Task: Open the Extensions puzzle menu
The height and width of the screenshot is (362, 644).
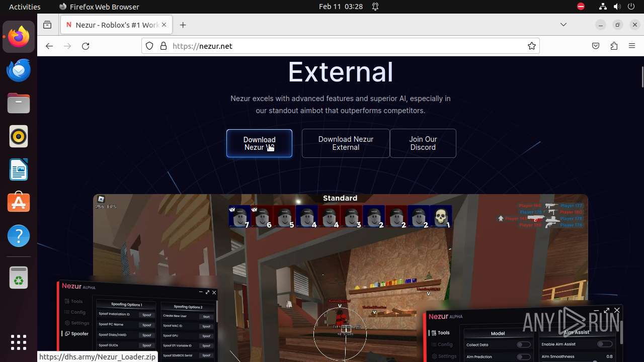Action: point(614,46)
